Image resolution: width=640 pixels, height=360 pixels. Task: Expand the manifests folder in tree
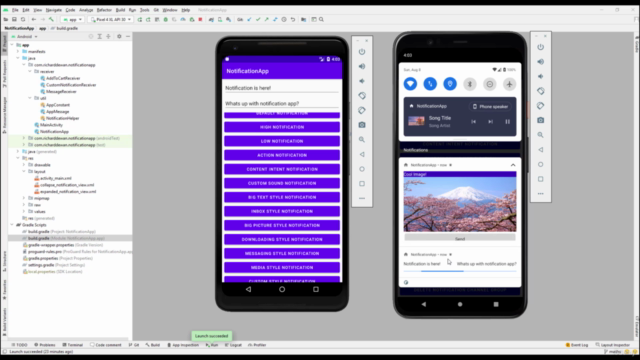18,51
